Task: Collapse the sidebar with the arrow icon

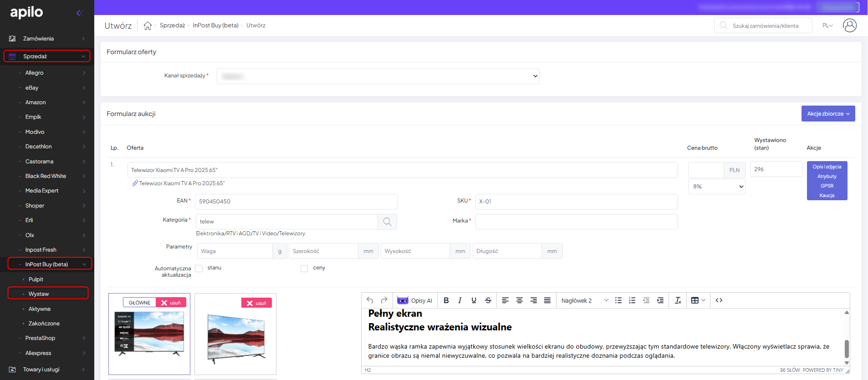Action: point(79,13)
